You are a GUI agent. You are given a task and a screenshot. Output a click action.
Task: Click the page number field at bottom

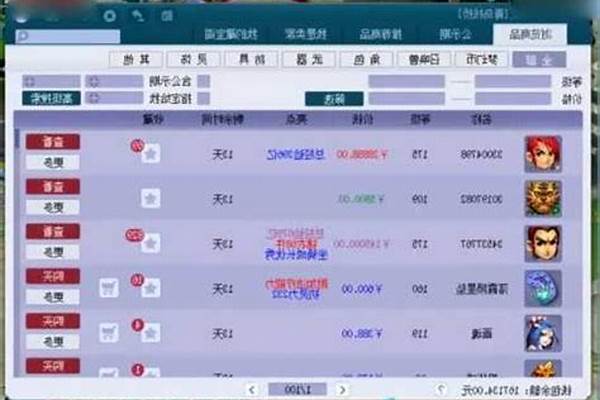pos(297,390)
